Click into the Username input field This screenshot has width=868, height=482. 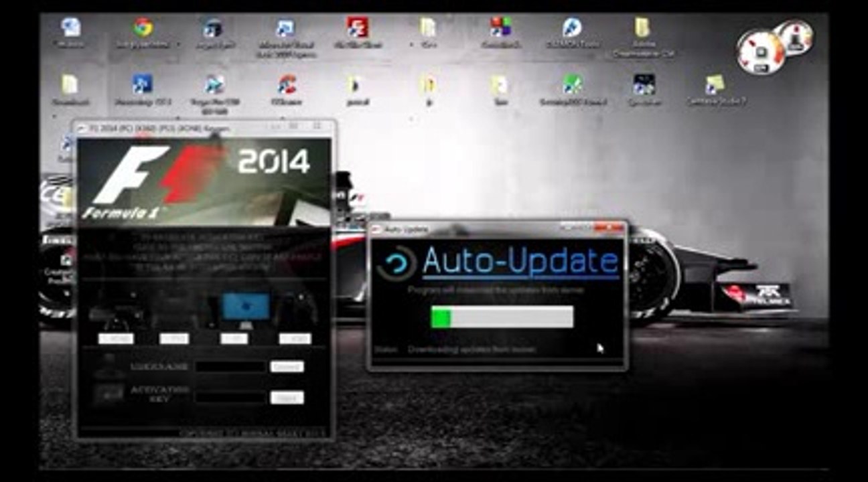pos(230,367)
